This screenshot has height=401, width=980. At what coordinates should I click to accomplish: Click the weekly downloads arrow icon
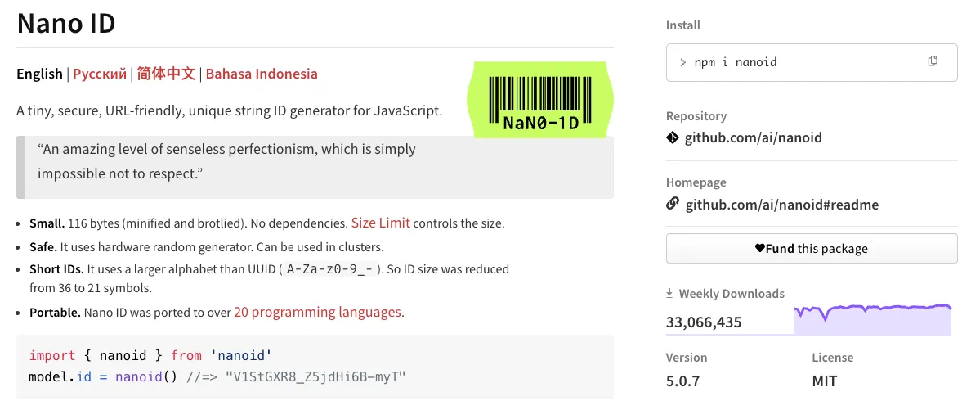click(x=670, y=293)
